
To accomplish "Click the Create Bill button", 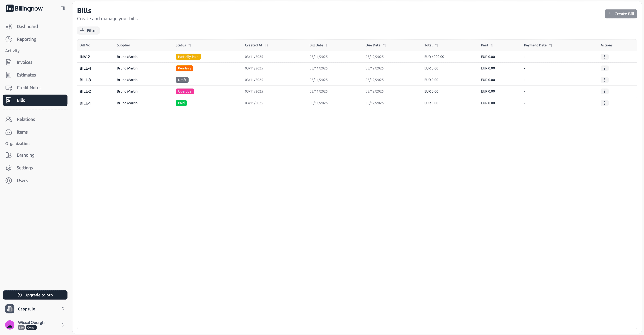I will click(621, 14).
